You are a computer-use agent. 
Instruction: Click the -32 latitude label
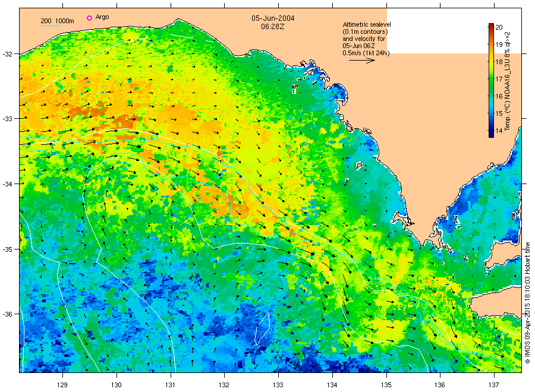8,54
